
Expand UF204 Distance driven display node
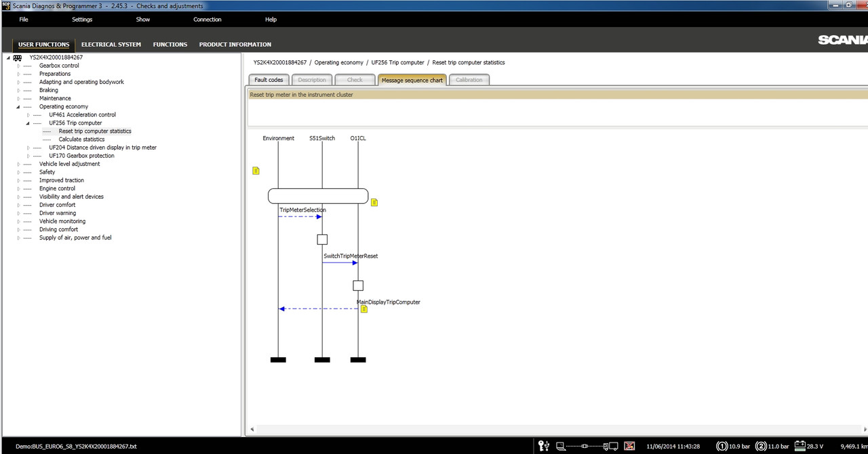coord(28,148)
